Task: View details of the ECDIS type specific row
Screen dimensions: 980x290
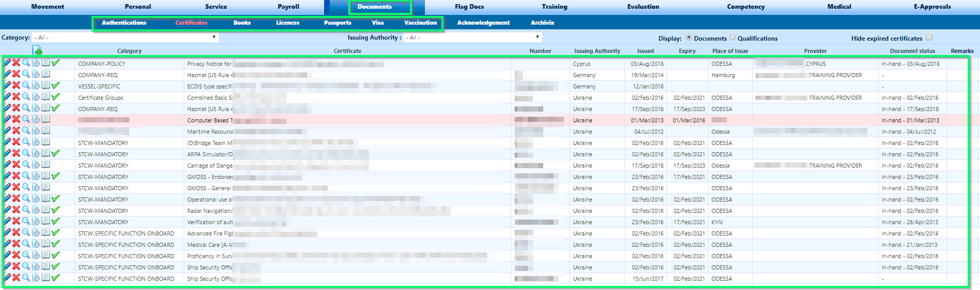Action: [x=26, y=85]
